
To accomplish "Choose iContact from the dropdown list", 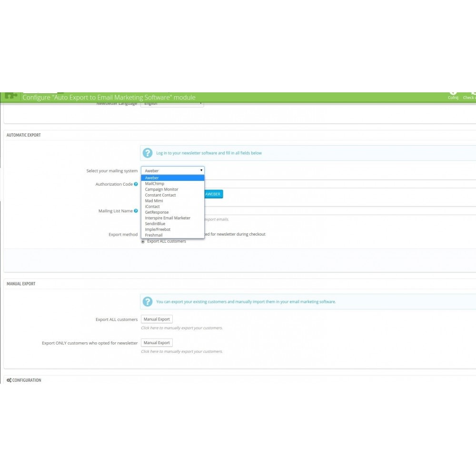I will pyautogui.click(x=172, y=207).
